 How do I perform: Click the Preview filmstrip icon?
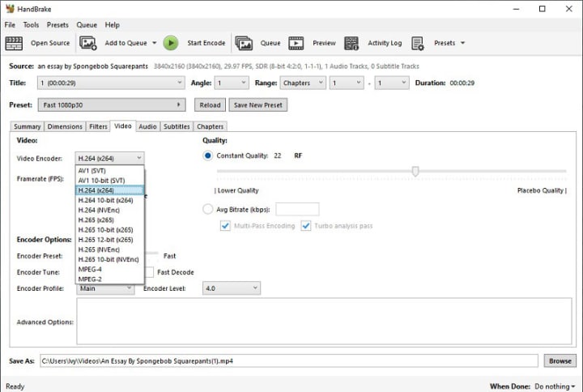(296, 43)
